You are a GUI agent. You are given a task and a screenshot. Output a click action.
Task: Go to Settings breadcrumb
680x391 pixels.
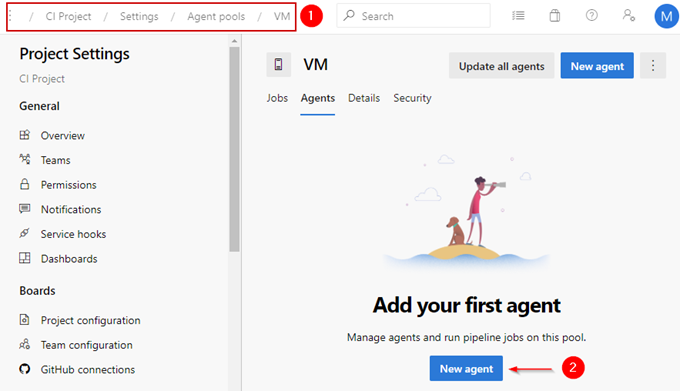(139, 16)
